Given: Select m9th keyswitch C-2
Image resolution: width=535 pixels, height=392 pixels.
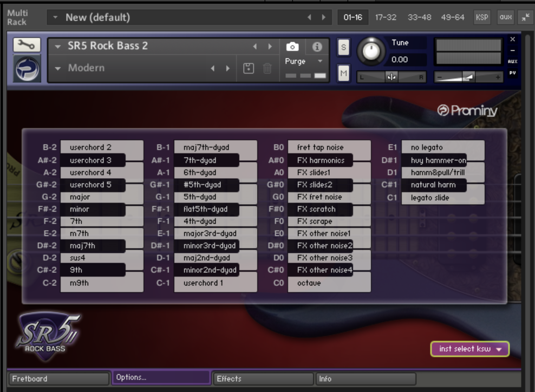Looking at the screenshot, I should [x=102, y=283].
